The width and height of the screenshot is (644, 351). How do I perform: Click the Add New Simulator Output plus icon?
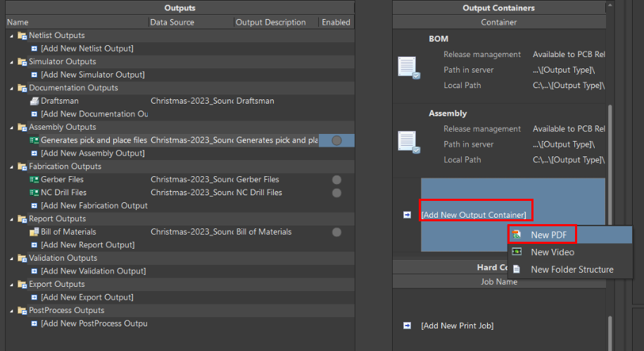(34, 75)
